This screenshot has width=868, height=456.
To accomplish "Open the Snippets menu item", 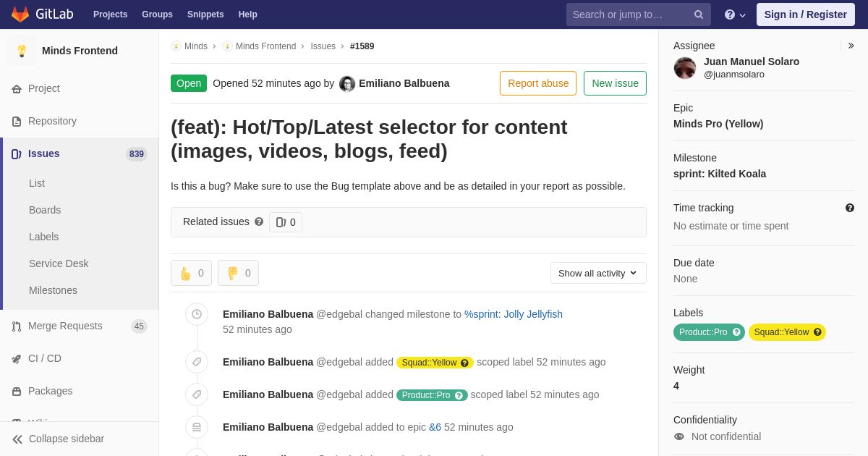I will (x=205, y=14).
